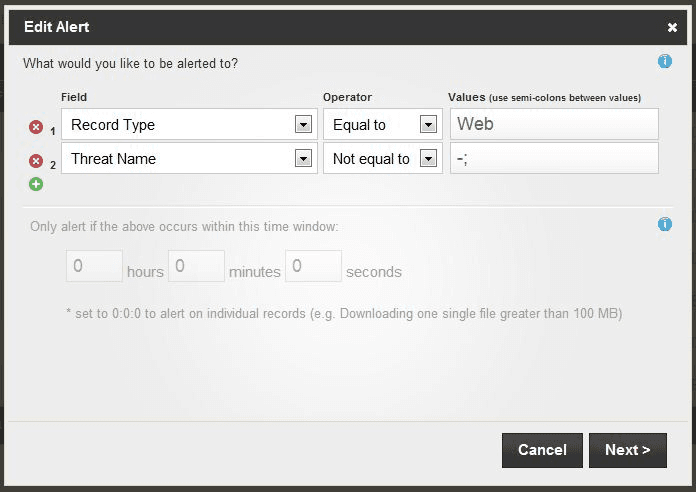The width and height of the screenshot is (696, 492).
Task: Click the seconds input field
Action: click(x=313, y=266)
